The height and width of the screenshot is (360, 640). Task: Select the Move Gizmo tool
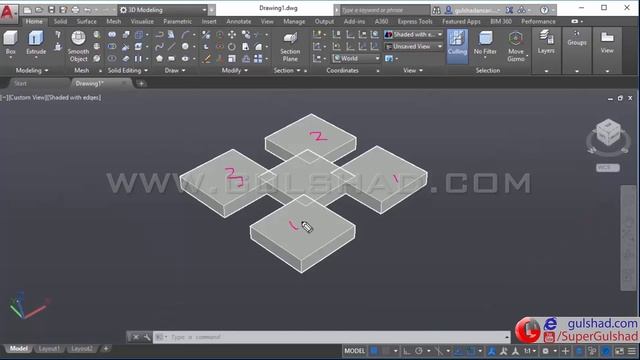[516, 47]
